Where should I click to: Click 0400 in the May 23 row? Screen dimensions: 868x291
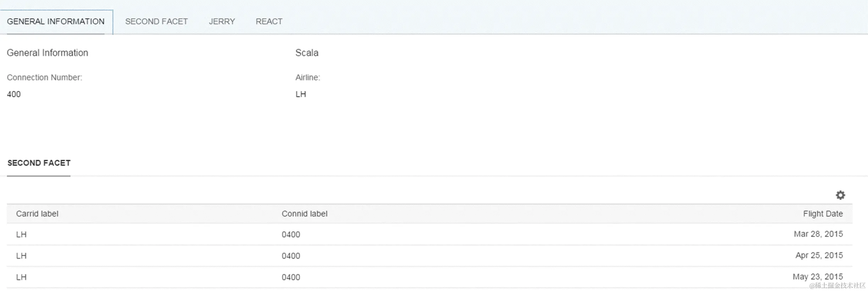click(291, 277)
